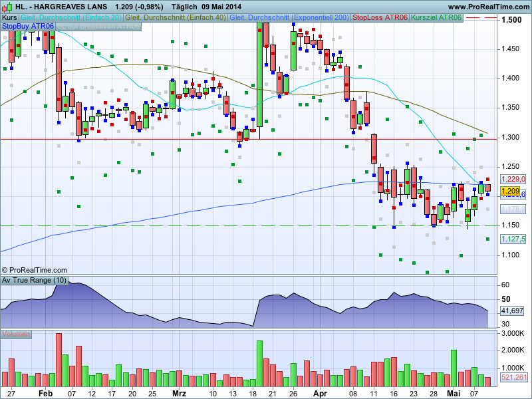
Task: Select the Kurs indicator label
Action: (9, 17)
